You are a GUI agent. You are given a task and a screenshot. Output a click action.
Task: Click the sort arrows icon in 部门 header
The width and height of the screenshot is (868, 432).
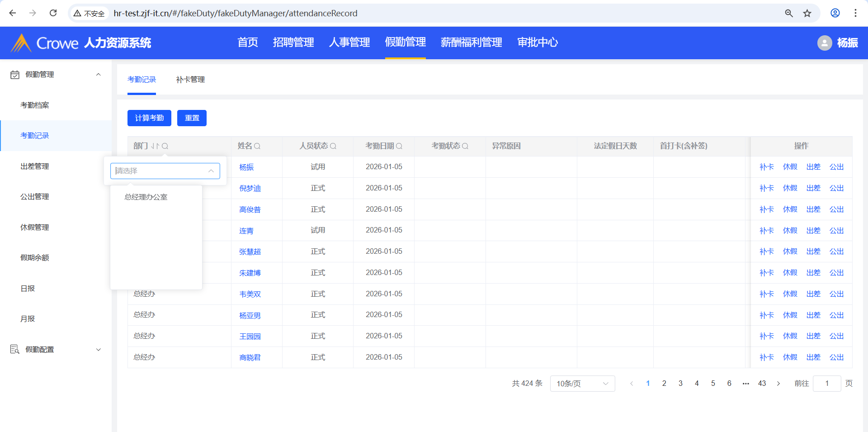click(x=155, y=146)
